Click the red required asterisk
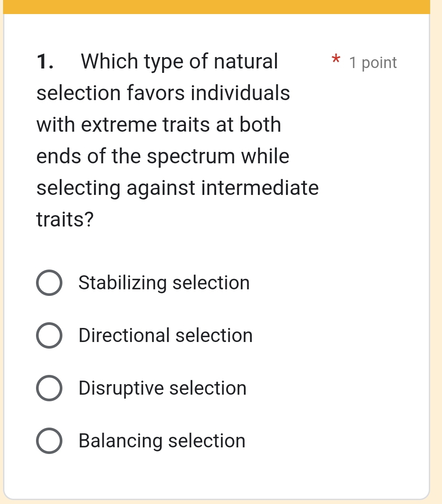 [x=336, y=61]
